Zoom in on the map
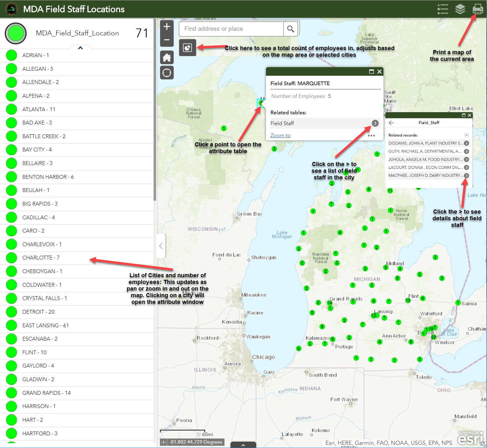Viewport: 487px width, 448px height. 167,27
